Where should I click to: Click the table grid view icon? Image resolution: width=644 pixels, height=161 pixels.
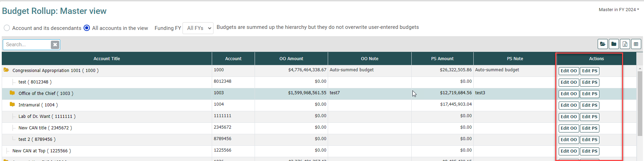tap(636, 44)
